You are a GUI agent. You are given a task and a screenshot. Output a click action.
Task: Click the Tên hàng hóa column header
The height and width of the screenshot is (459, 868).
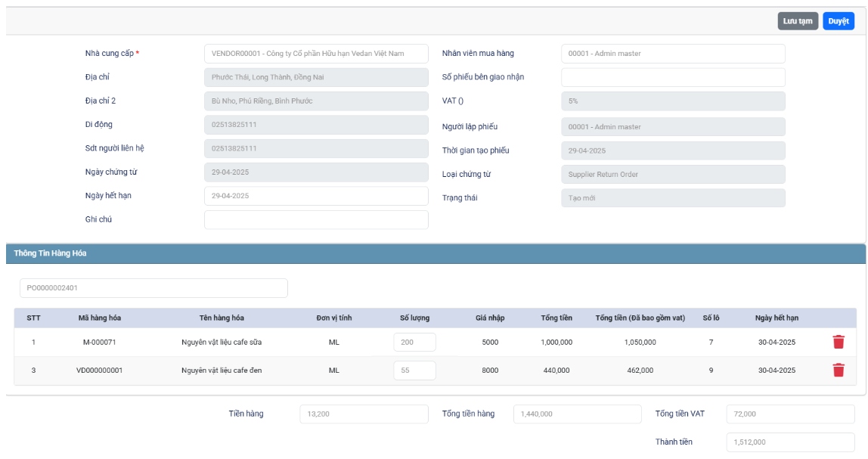pos(222,318)
